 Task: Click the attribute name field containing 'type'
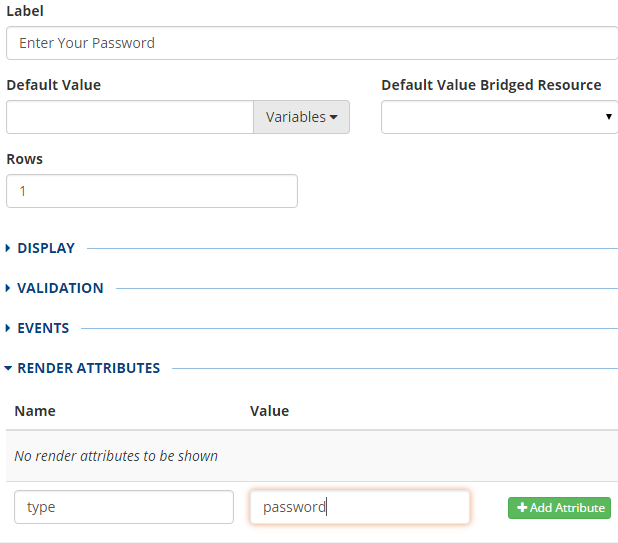pyautogui.click(x=123, y=507)
